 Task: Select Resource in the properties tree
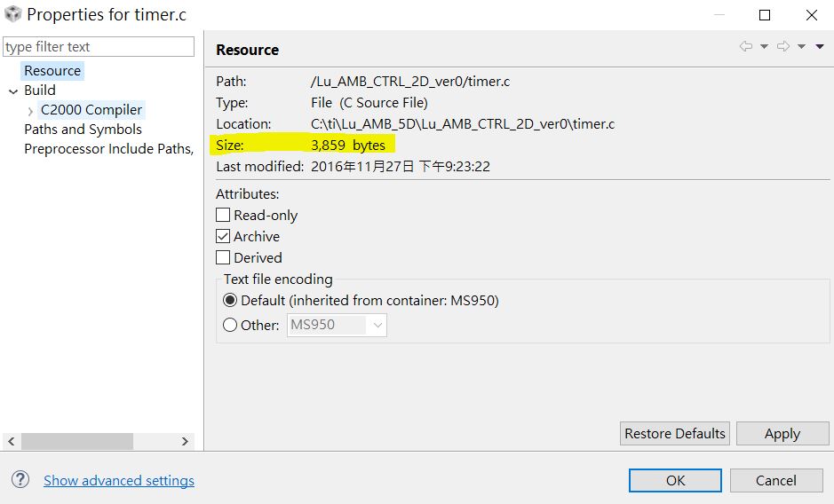tap(52, 71)
